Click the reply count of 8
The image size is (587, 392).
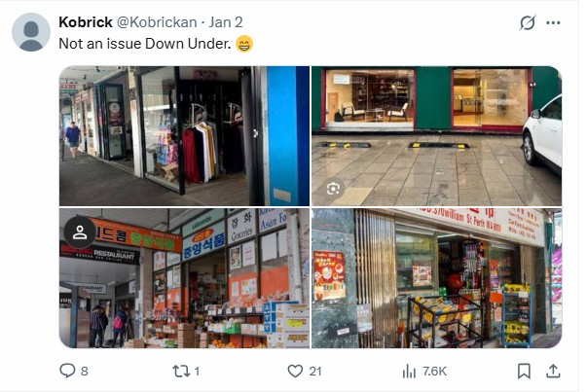point(85,371)
